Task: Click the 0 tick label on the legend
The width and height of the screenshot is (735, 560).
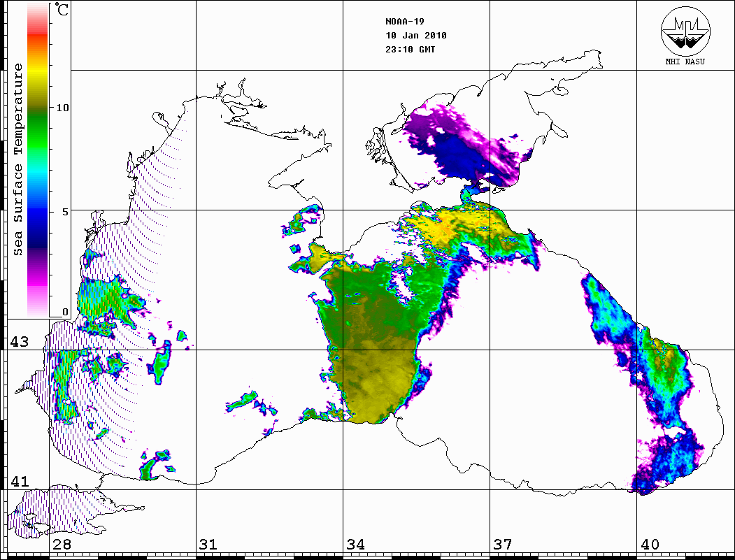Action: point(65,312)
